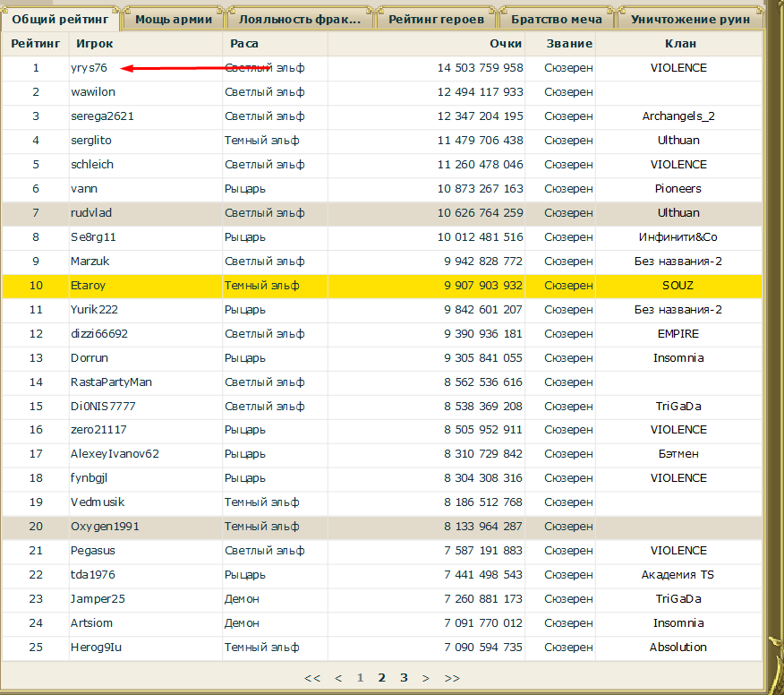
Task: Click the previous page single arrow
Action: [338, 678]
